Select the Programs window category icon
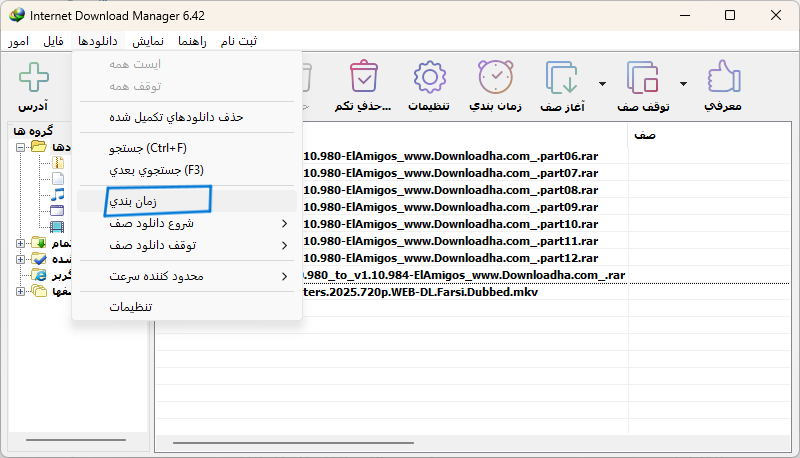This screenshot has width=800, height=458. (x=57, y=210)
